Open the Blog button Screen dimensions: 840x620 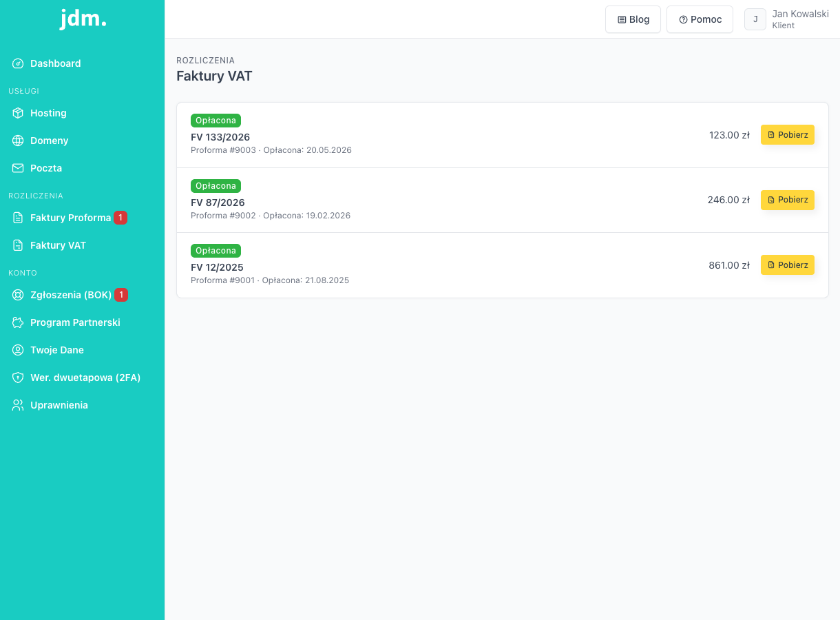633,19
